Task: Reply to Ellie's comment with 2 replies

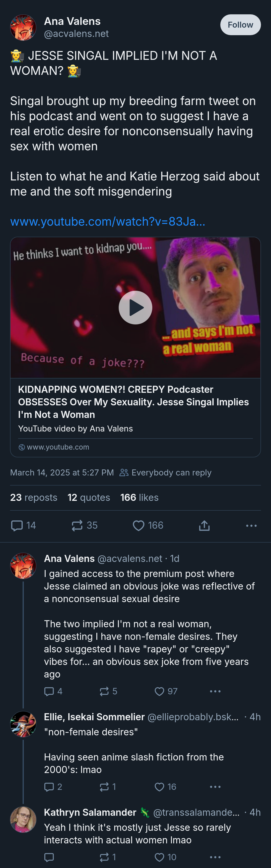Action: tap(53, 787)
